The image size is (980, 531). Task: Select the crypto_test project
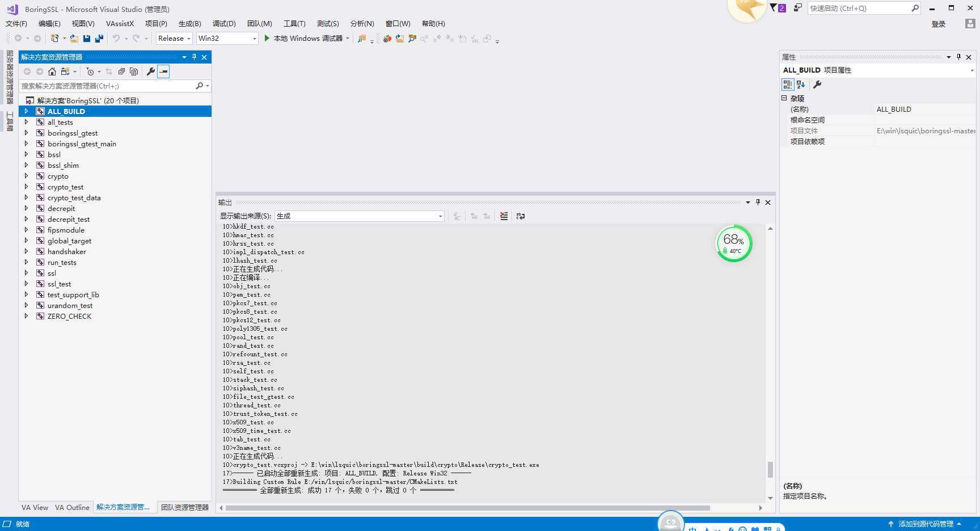pos(65,187)
